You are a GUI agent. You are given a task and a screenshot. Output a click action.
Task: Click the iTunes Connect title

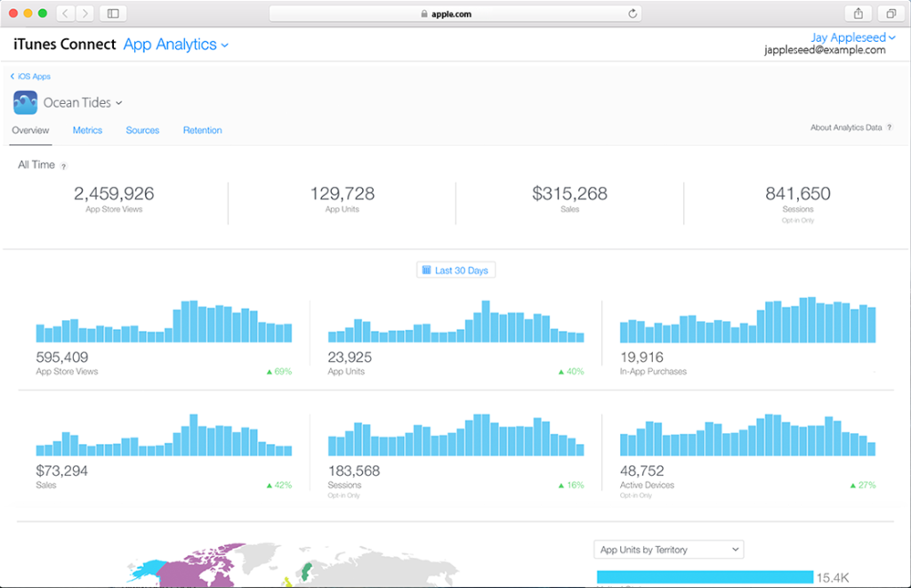coord(64,44)
